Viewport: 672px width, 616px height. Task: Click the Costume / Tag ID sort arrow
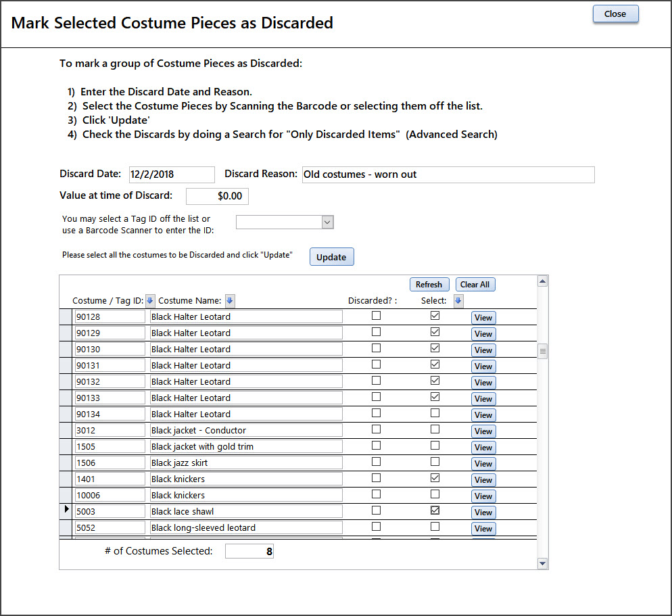pyautogui.click(x=150, y=301)
